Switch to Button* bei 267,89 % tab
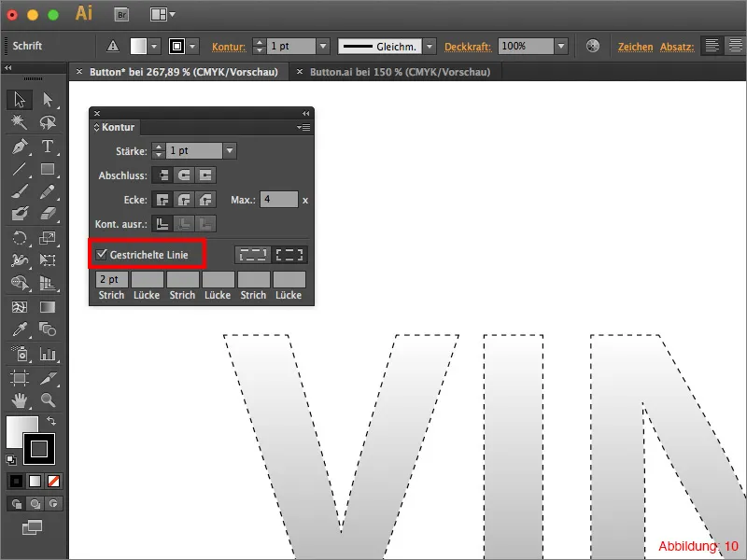This screenshot has height=560, width=747. [183, 72]
